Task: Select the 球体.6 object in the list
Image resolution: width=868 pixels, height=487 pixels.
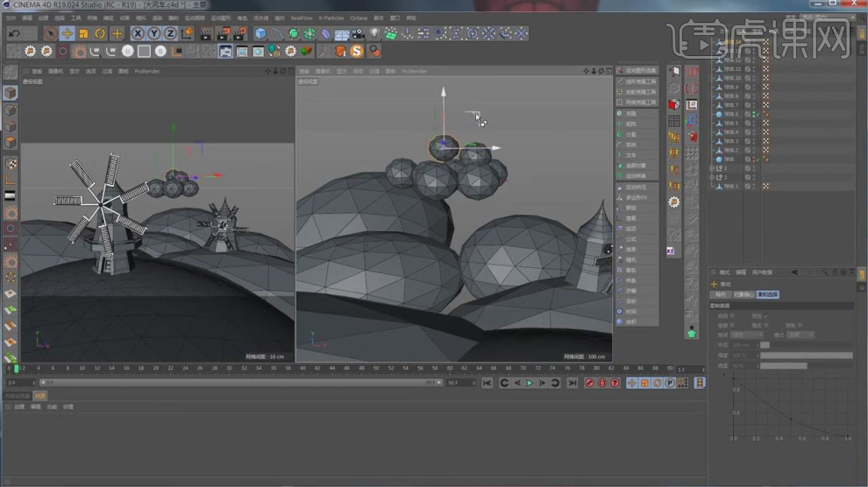Action: pyautogui.click(x=732, y=114)
